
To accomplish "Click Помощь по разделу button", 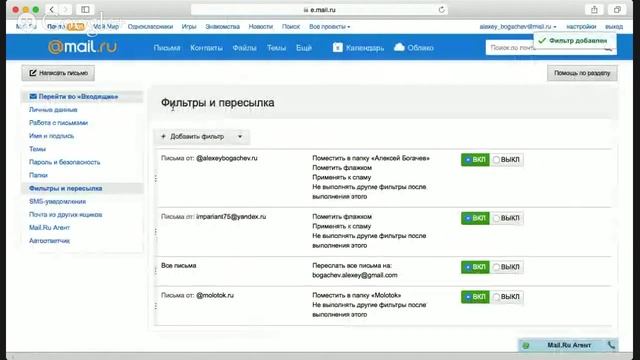I will click(x=582, y=73).
